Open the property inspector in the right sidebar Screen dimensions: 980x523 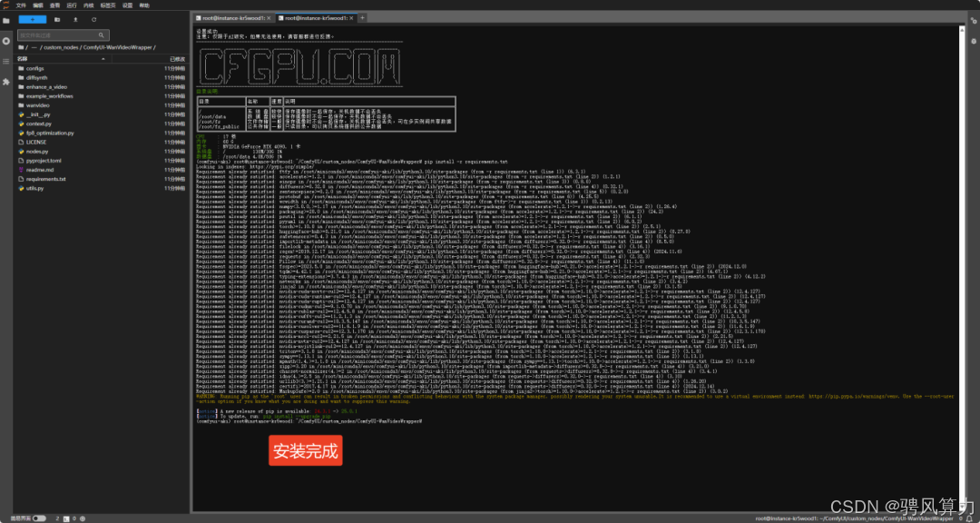(x=973, y=21)
